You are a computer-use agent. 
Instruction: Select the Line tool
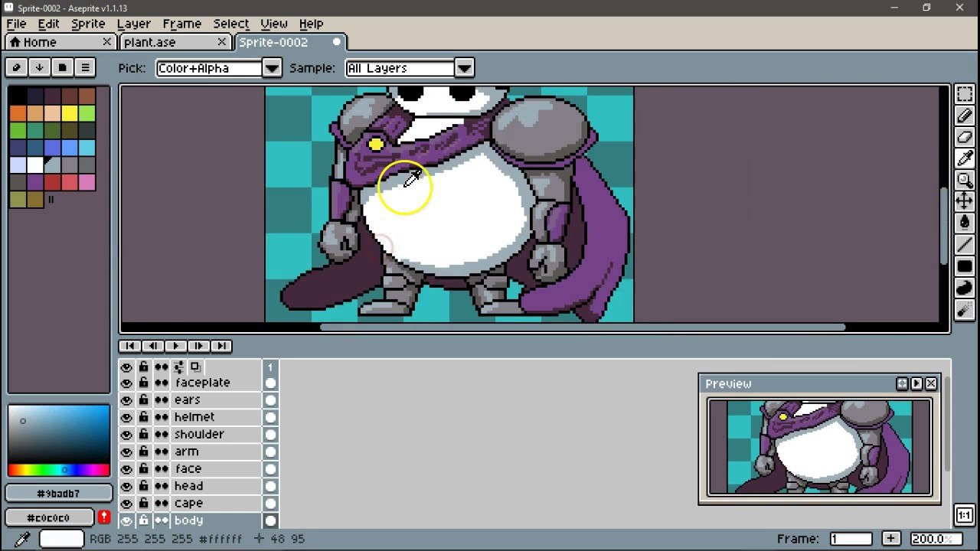[x=964, y=245]
